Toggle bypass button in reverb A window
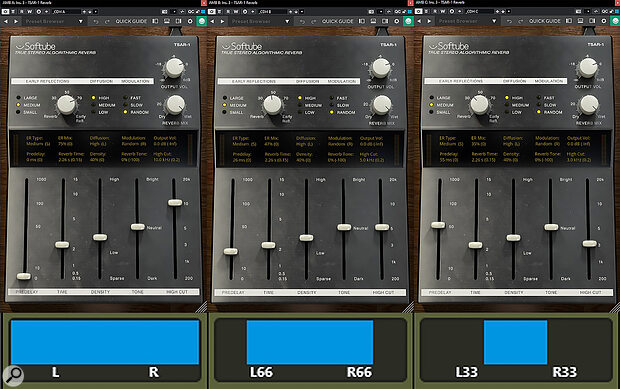 click(5, 11)
